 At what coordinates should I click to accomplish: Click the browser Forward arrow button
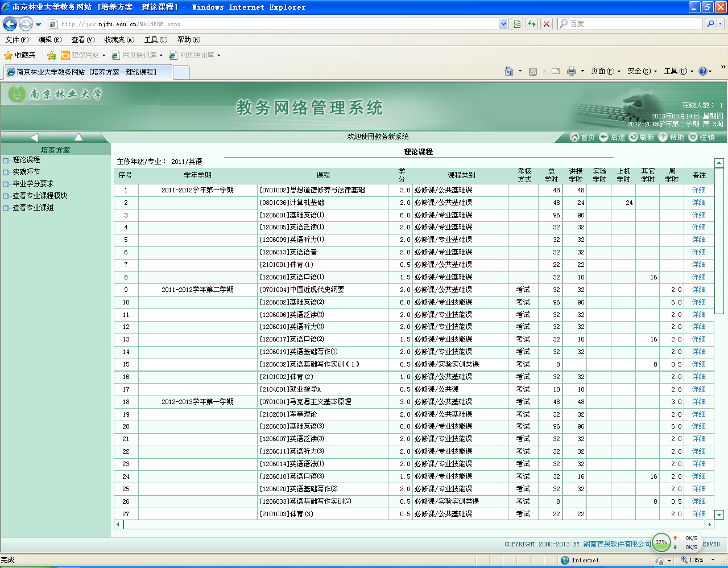pos(26,24)
